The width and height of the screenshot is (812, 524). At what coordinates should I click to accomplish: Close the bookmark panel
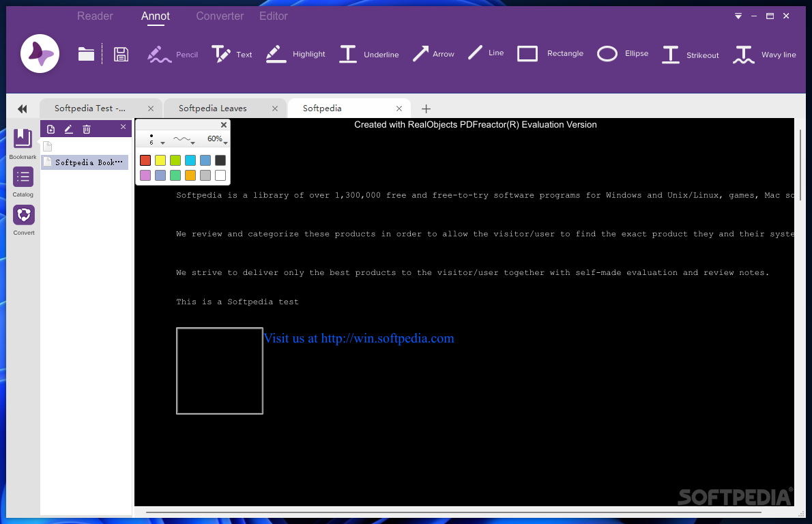click(x=124, y=127)
